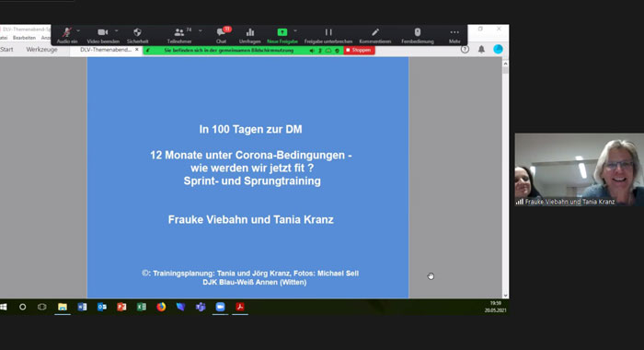
Task: Open Umfragen polls icon
Action: [249, 35]
